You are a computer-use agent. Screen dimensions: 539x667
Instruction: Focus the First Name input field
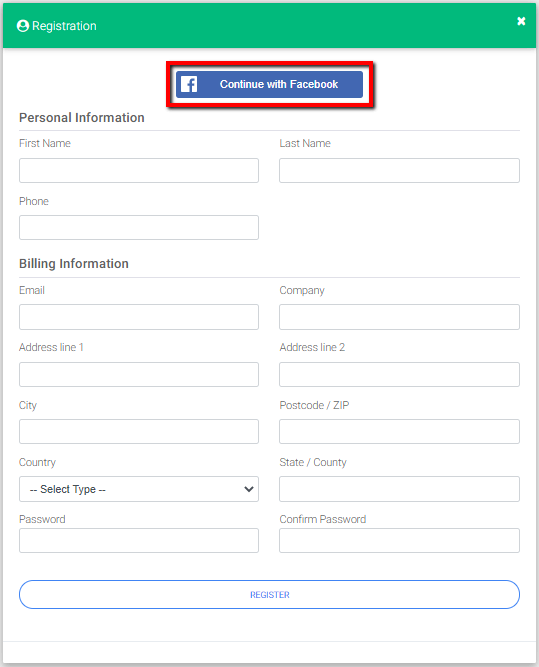(x=139, y=171)
